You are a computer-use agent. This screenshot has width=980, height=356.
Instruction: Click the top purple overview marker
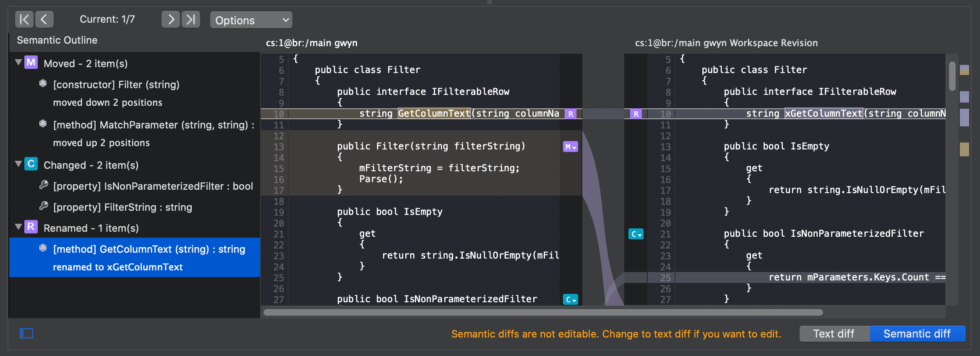[964, 67]
